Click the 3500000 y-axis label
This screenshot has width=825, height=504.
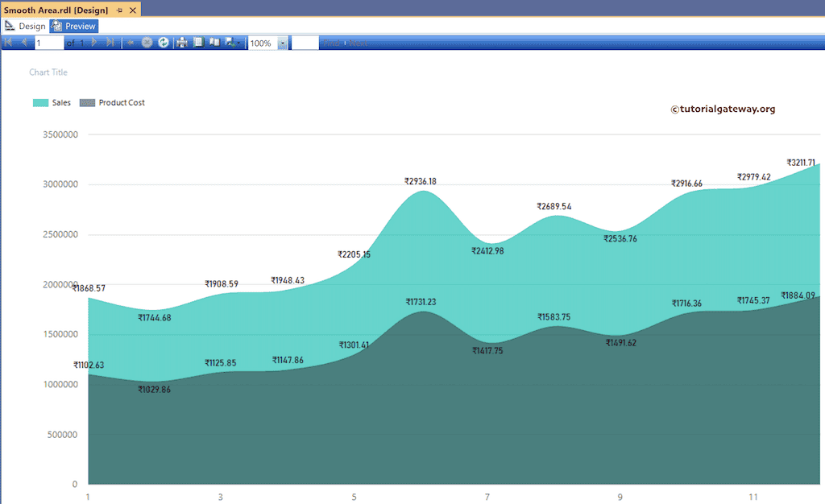tap(60, 134)
